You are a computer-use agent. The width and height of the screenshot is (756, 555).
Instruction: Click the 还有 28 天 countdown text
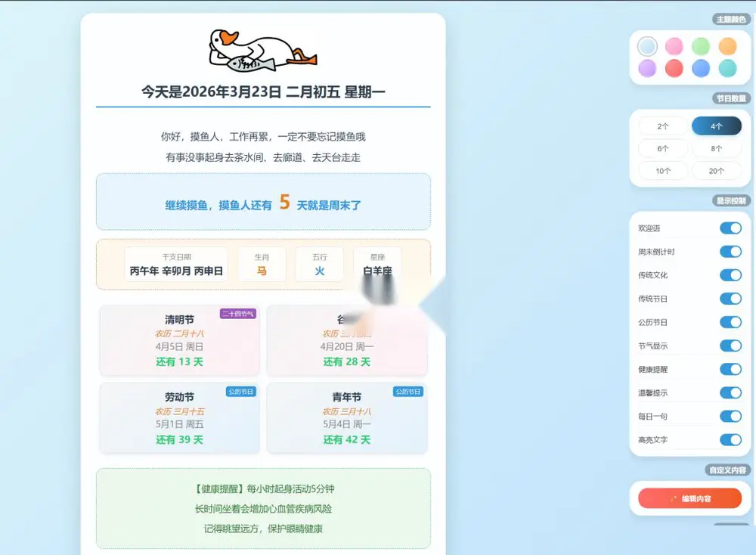pos(347,361)
